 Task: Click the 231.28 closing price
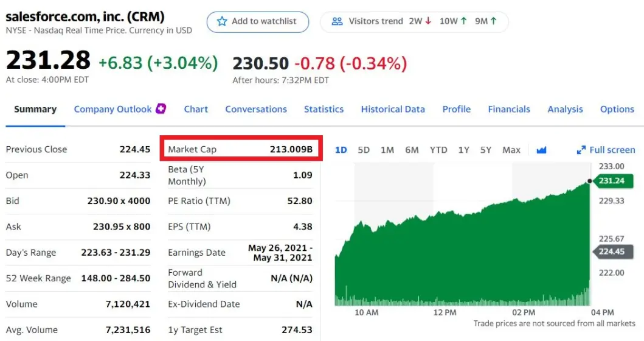(x=48, y=60)
